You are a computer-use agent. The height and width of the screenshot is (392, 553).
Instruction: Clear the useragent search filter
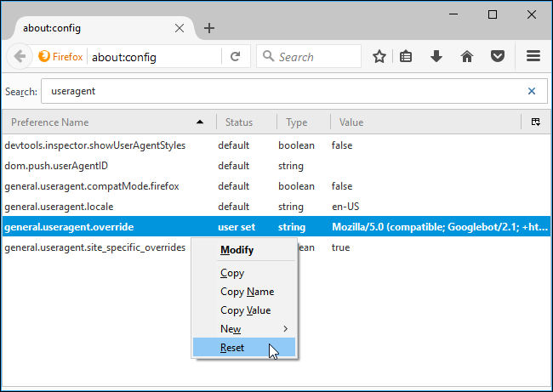[x=532, y=91]
